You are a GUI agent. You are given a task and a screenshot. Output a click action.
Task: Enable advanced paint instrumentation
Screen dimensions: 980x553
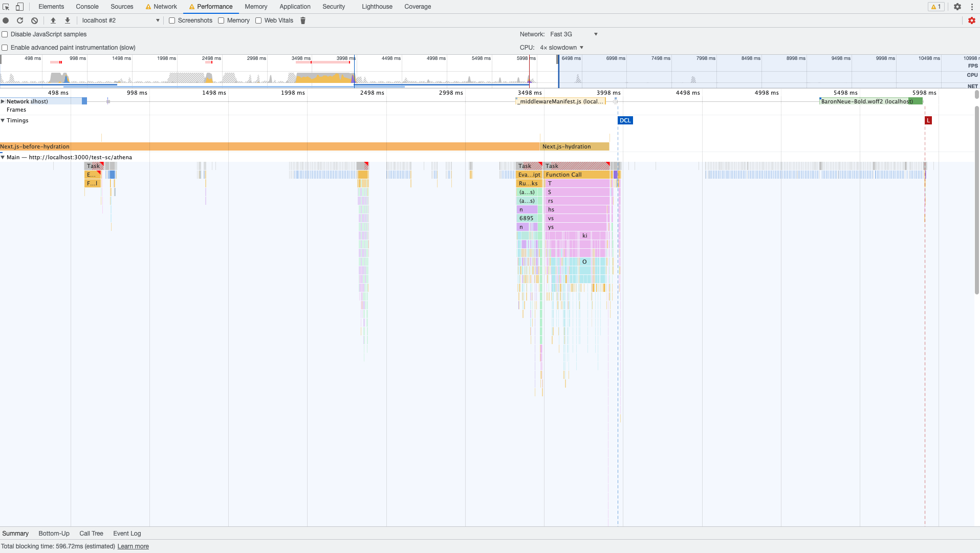pyautogui.click(x=5, y=47)
